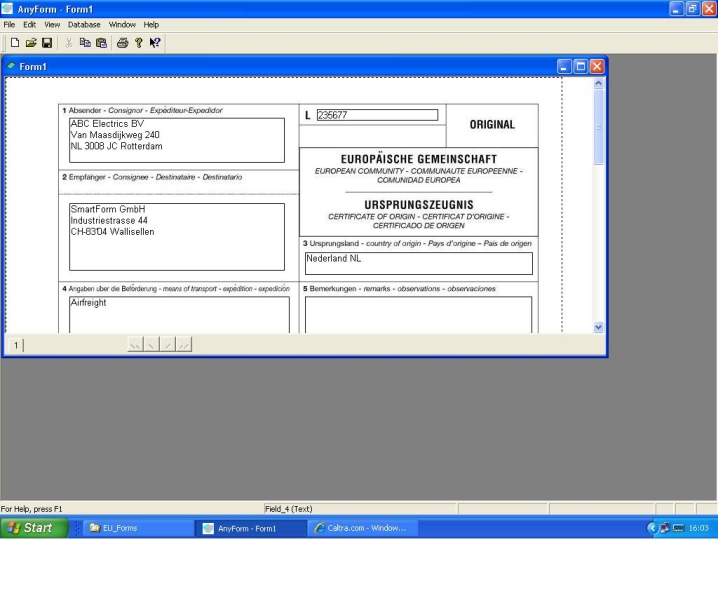Click the scroll down arrow of Form1
The height and width of the screenshot is (598, 718).
599,326
